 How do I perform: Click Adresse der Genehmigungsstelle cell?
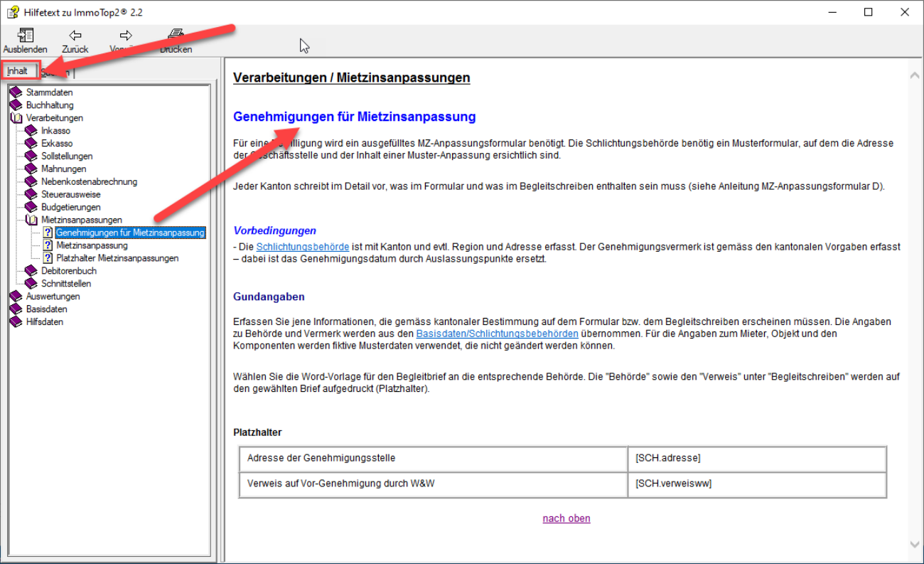434,459
